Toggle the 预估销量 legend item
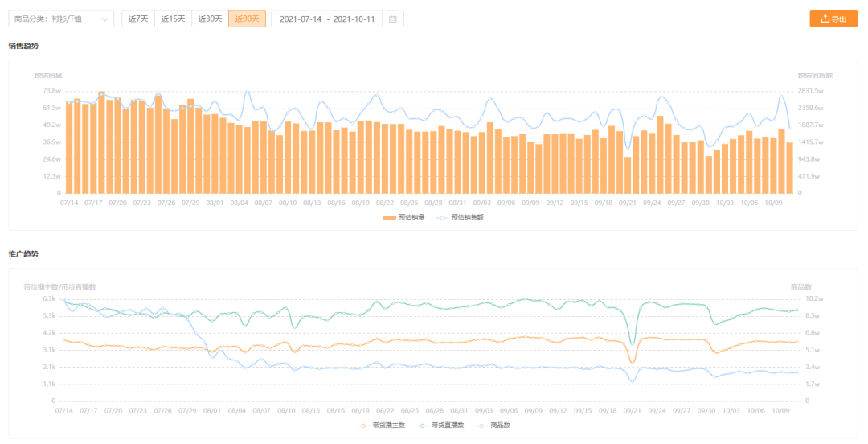The width and height of the screenshot is (868, 444). click(x=403, y=218)
